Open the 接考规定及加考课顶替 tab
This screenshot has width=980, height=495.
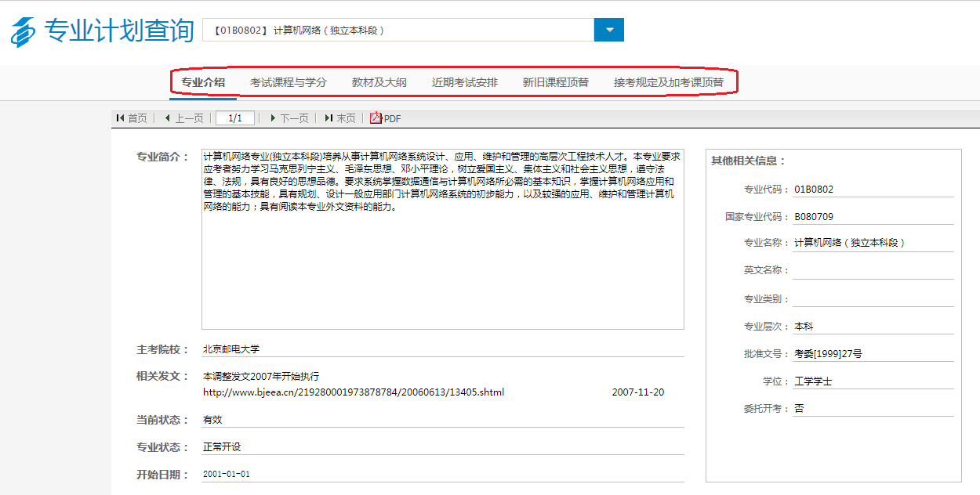click(668, 82)
